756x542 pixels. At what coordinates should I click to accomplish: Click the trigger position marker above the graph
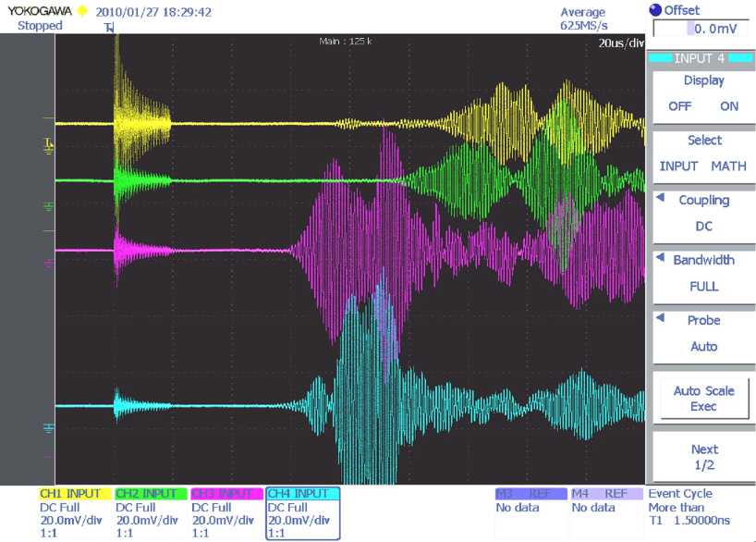point(109,28)
